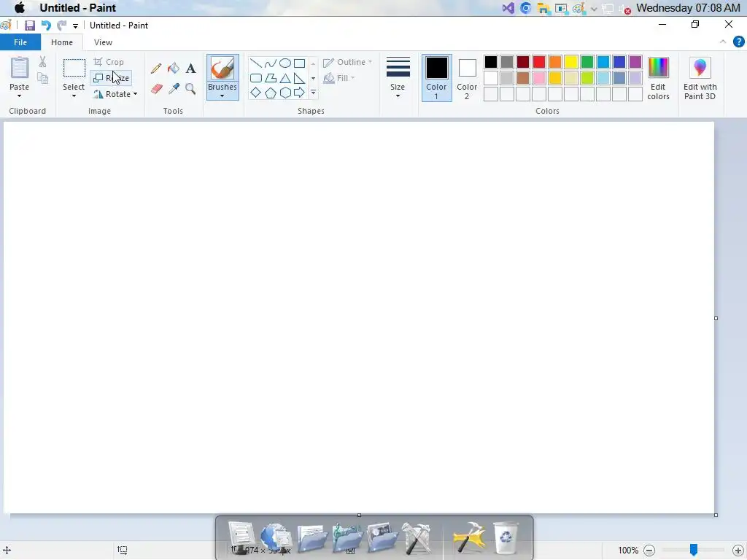Open the Recycle Bin in the dock
The image size is (747, 560).
pyautogui.click(x=506, y=537)
